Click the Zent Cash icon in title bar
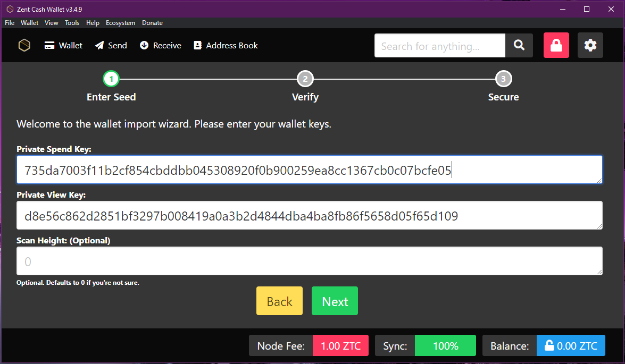 pos(10,9)
